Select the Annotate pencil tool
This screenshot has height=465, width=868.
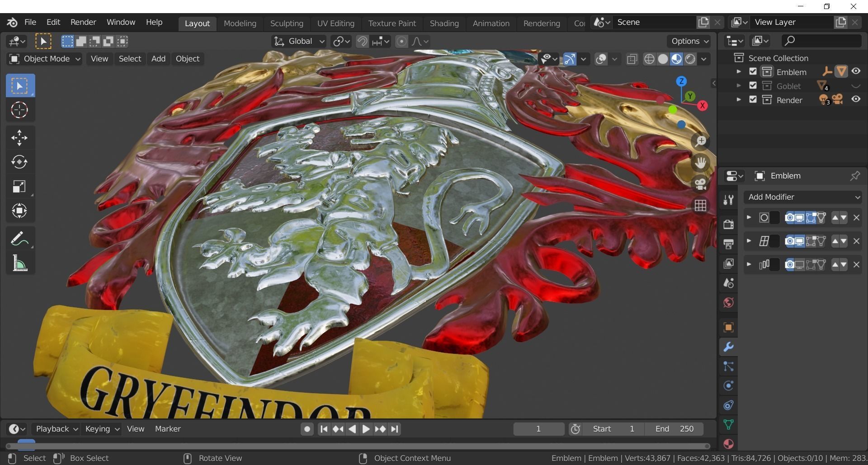[x=19, y=239]
